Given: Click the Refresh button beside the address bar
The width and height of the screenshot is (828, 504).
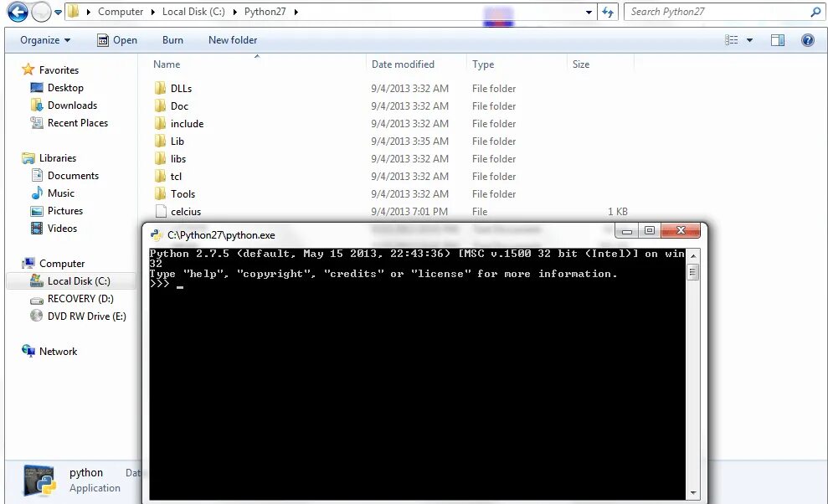Looking at the screenshot, I should click(x=608, y=12).
